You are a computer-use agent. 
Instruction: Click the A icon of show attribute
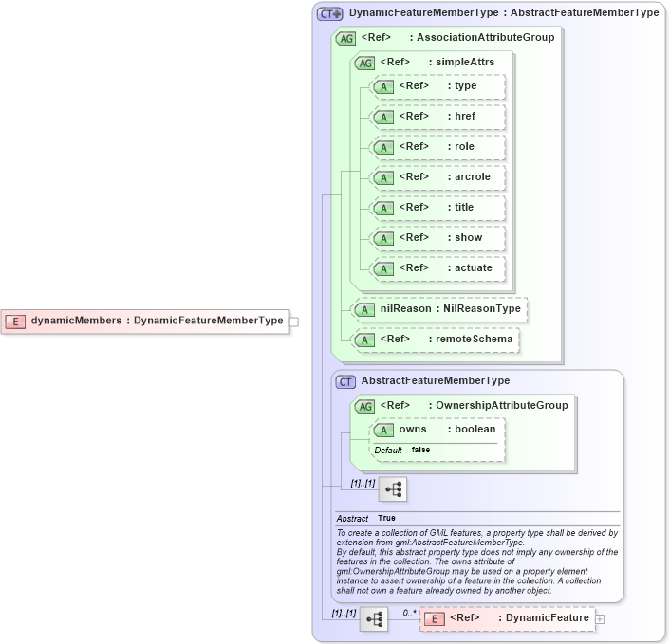tap(383, 238)
